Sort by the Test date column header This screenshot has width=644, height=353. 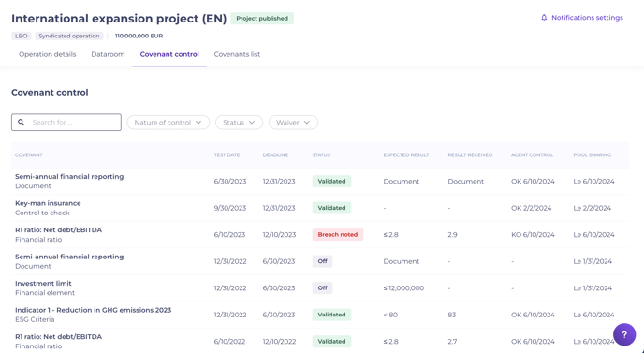click(227, 155)
